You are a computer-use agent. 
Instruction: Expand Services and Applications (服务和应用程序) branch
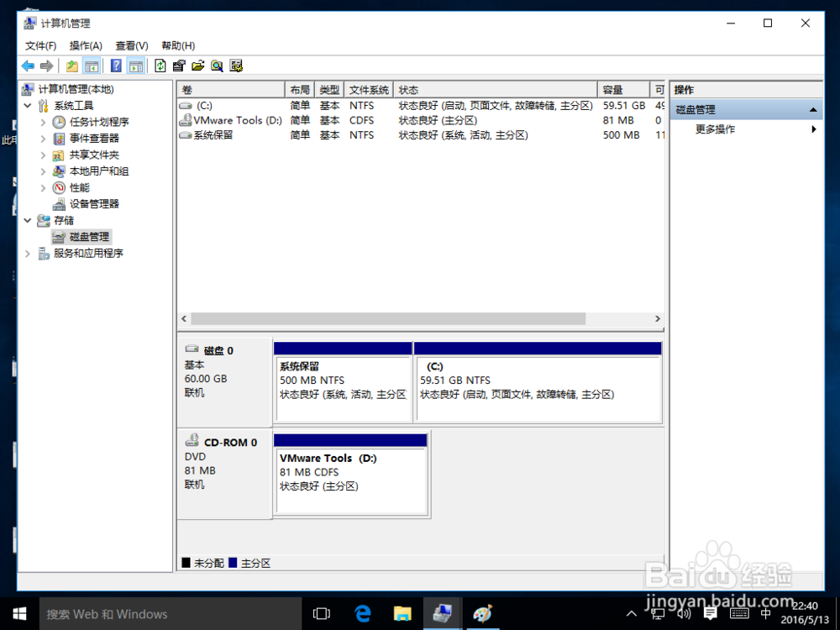(28, 254)
